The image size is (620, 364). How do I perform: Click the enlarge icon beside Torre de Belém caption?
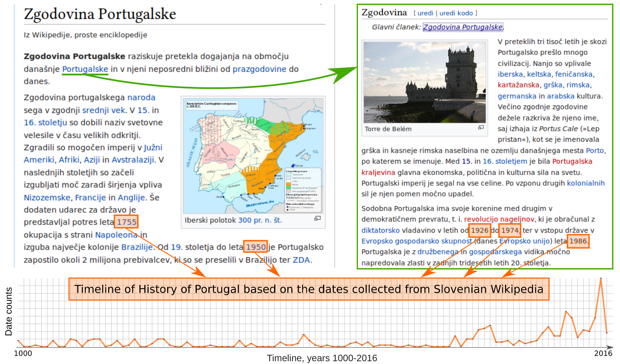pyautogui.click(x=481, y=127)
